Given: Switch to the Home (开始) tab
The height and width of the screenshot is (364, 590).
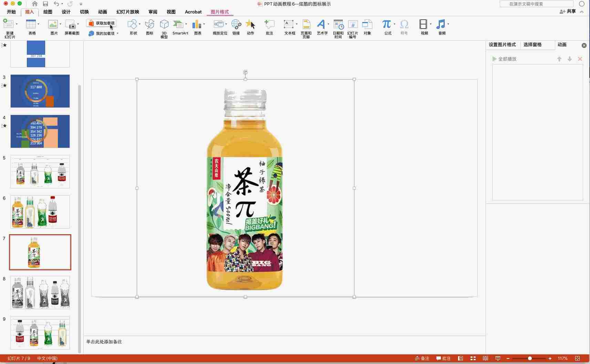Looking at the screenshot, I should click(11, 12).
